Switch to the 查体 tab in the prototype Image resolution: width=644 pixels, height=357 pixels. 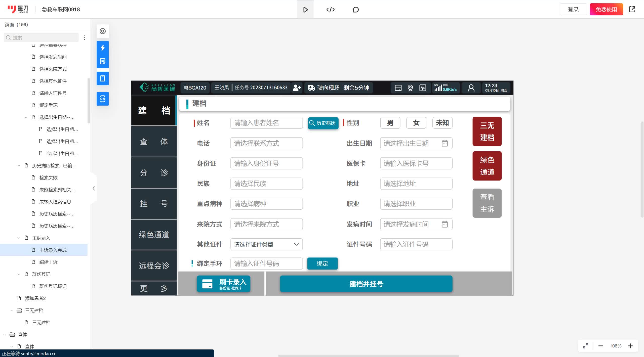[154, 141]
